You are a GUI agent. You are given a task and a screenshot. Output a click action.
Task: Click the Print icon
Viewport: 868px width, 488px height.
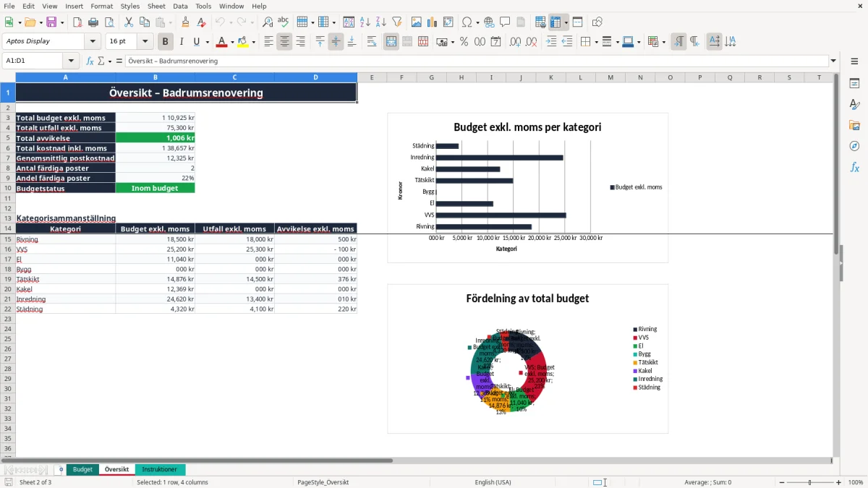(93, 22)
